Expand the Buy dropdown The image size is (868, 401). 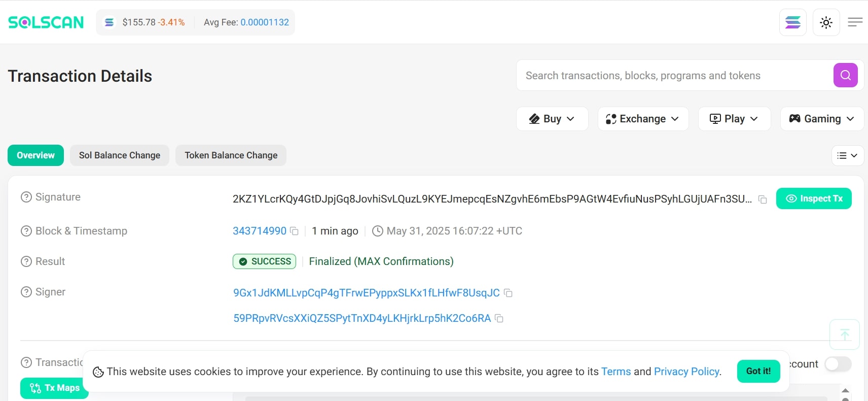552,119
